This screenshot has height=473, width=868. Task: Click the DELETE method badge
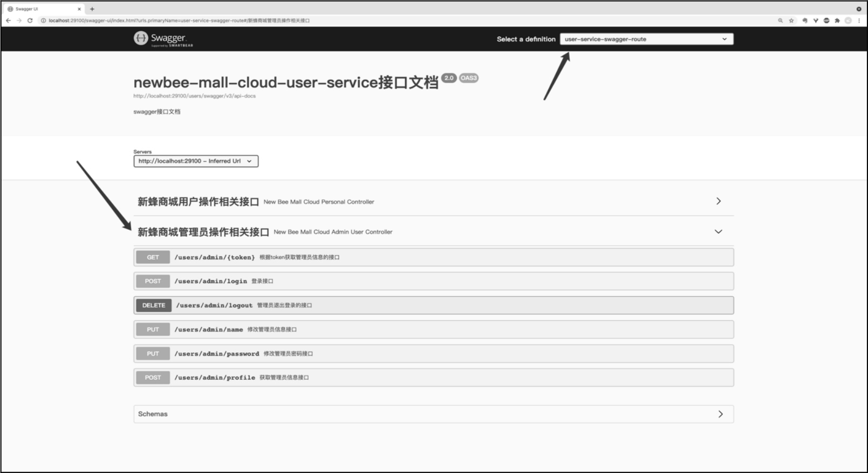[154, 305]
